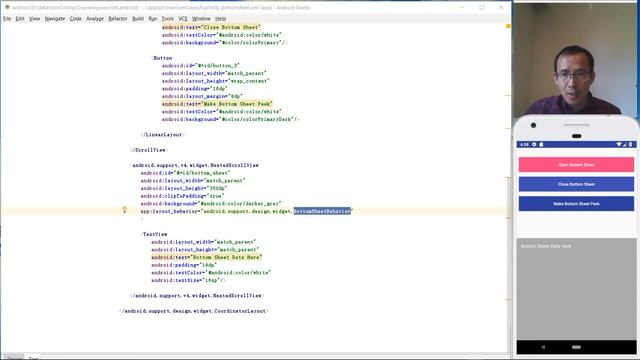
Task: Tap the emulator back navigation triangle
Action: 543,347
